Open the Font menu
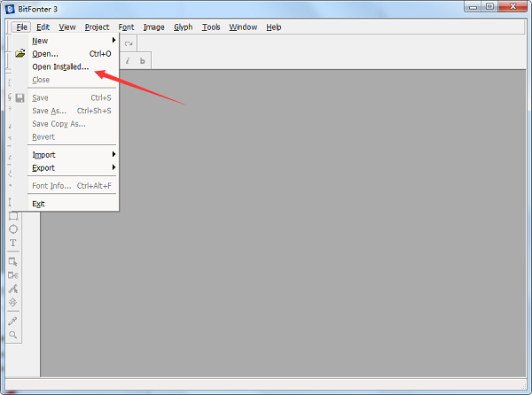 click(x=126, y=27)
